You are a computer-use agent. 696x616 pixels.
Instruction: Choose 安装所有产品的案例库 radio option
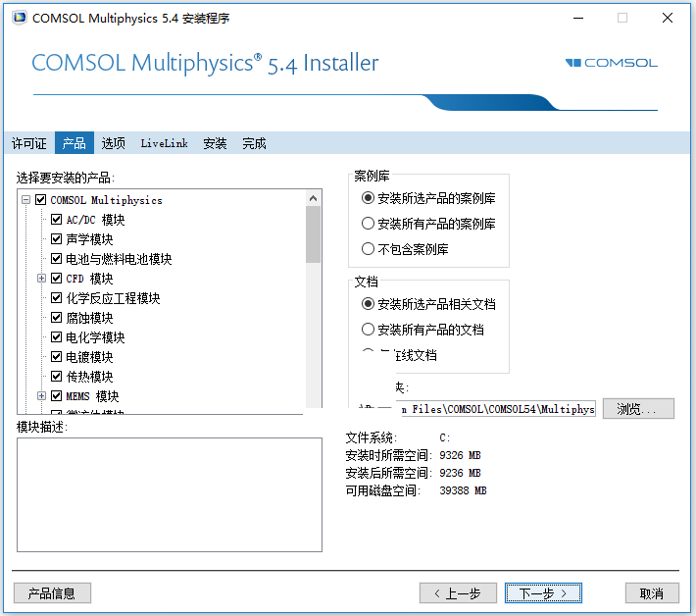click(368, 223)
